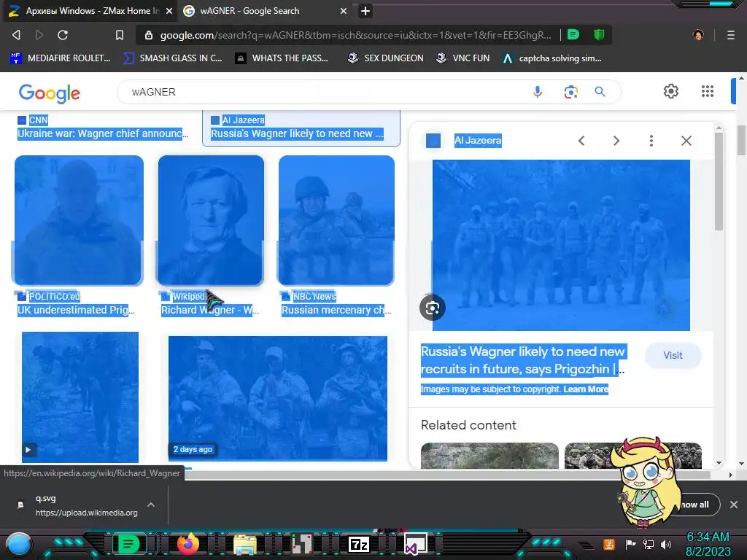Open the 'Ukraine war: Wagner chief announc...' result
Image resolution: width=747 pixels, height=560 pixels.
tap(103, 133)
